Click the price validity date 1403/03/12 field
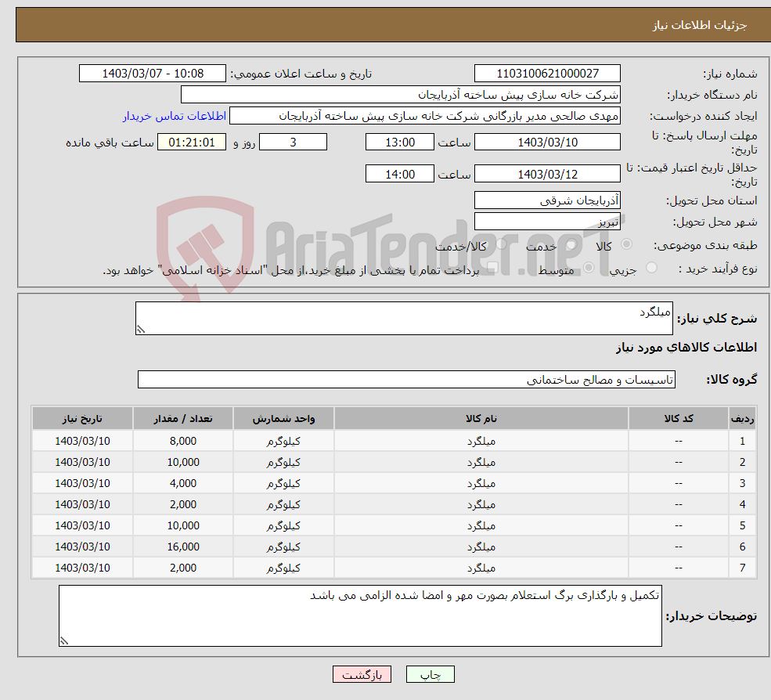The width and height of the screenshot is (771, 700). (547, 174)
